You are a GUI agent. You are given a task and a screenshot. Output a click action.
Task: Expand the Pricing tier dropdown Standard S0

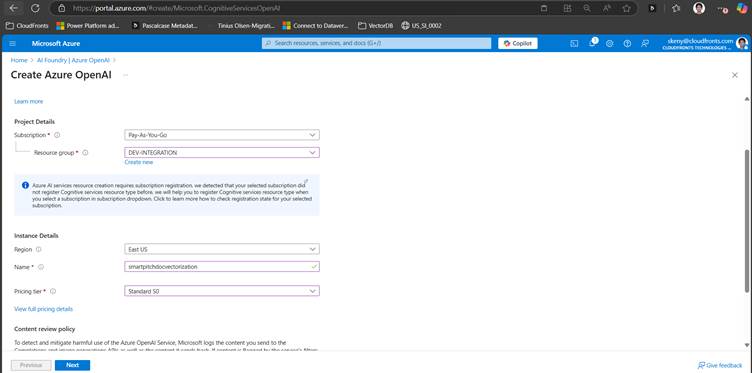222,291
